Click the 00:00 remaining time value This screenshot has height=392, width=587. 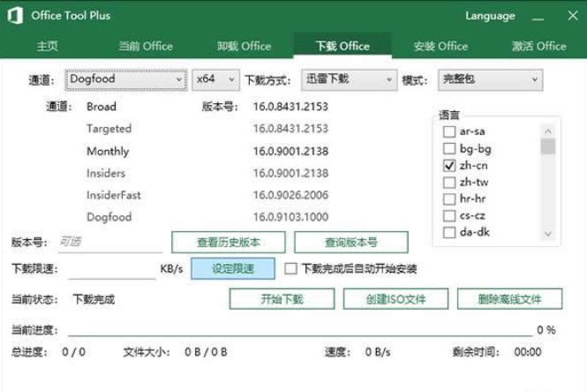coord(528,352)
